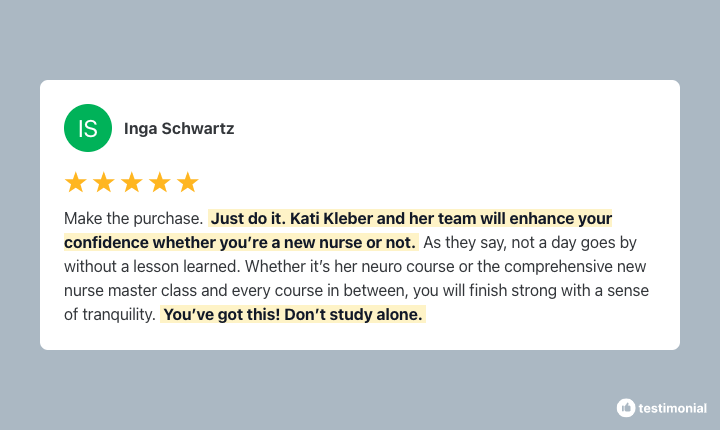
Task: Click the highlighted phrase "Just do it."
Action: 248,218
